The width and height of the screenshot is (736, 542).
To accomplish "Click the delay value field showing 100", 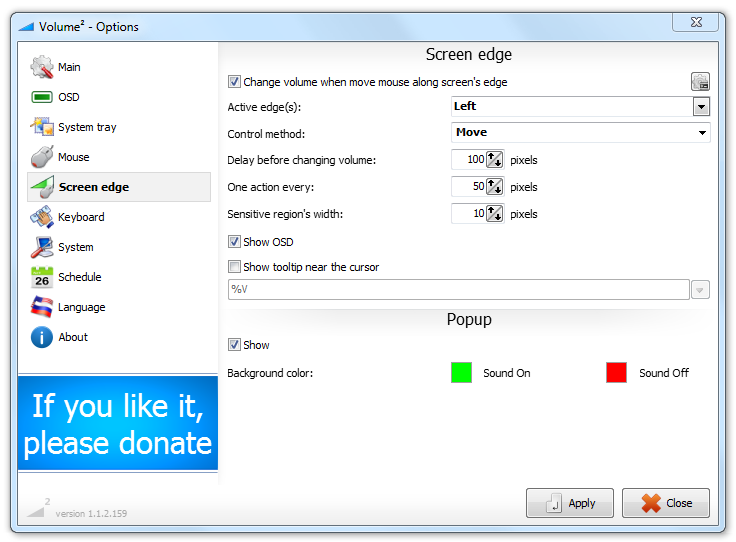I will coord(468,160).
